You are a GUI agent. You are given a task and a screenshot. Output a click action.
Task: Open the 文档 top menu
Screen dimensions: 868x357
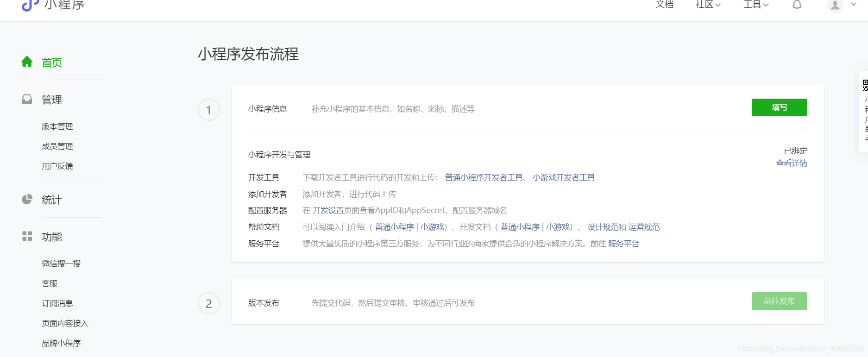(x=664, y=5)
